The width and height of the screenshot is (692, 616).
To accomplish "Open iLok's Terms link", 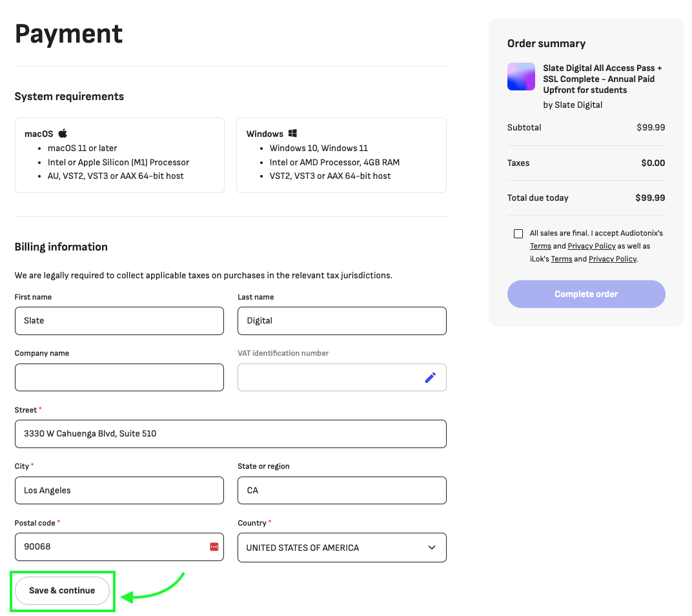I will pyautogui.click(x=562, y=259).
